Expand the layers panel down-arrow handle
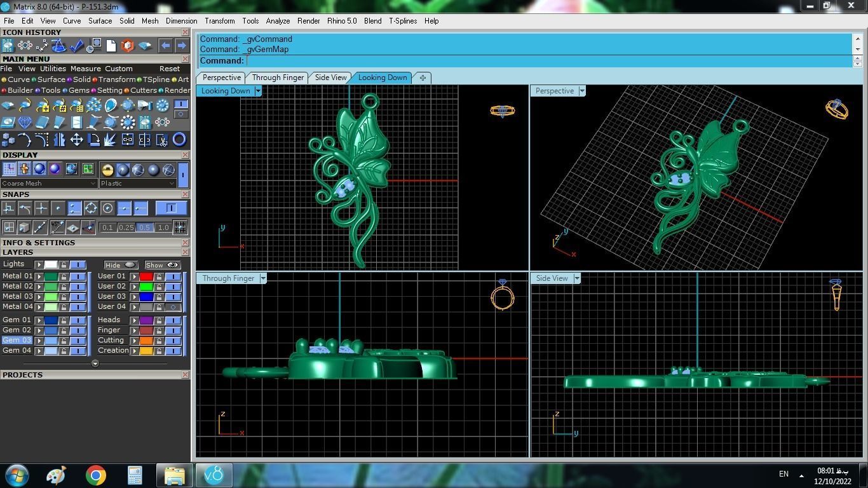The height and width of the screenshot is (488, 868). coord(95,363)
